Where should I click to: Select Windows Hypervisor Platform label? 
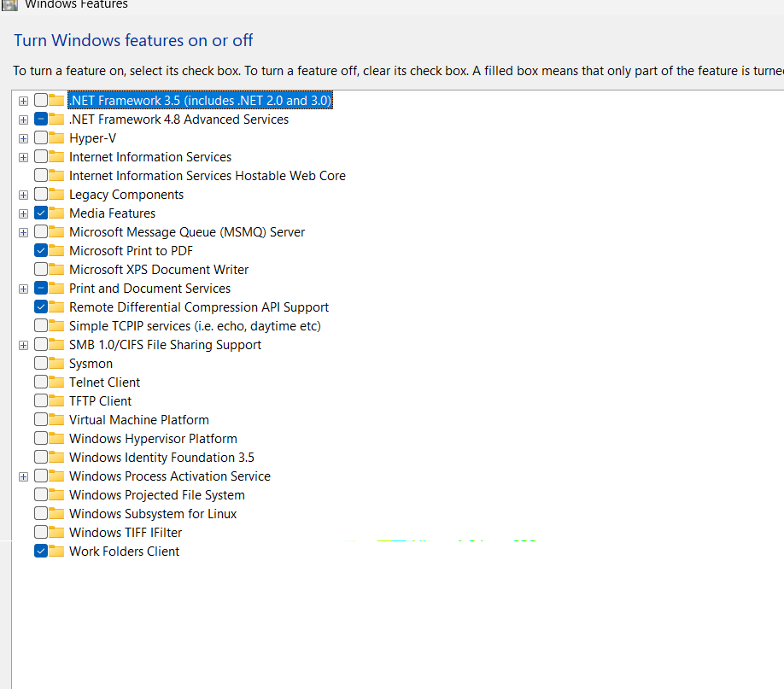click(153, 439)
